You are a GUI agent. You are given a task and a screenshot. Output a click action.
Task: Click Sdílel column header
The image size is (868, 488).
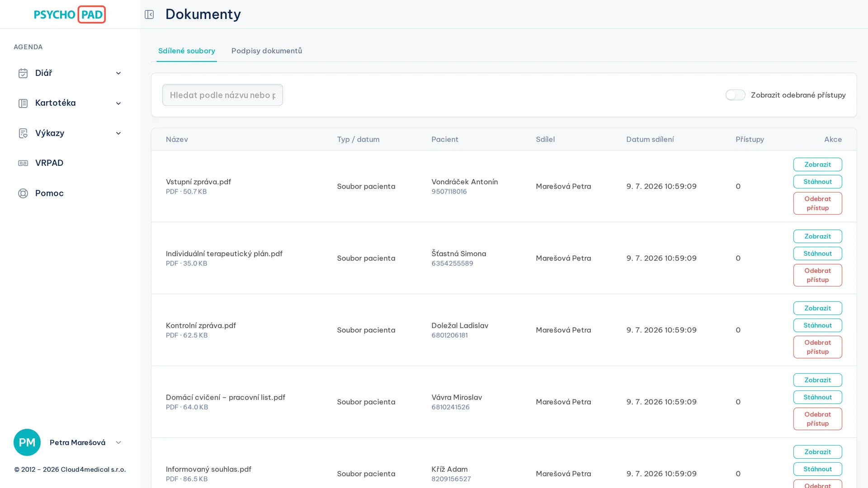(x=545, y=139)
